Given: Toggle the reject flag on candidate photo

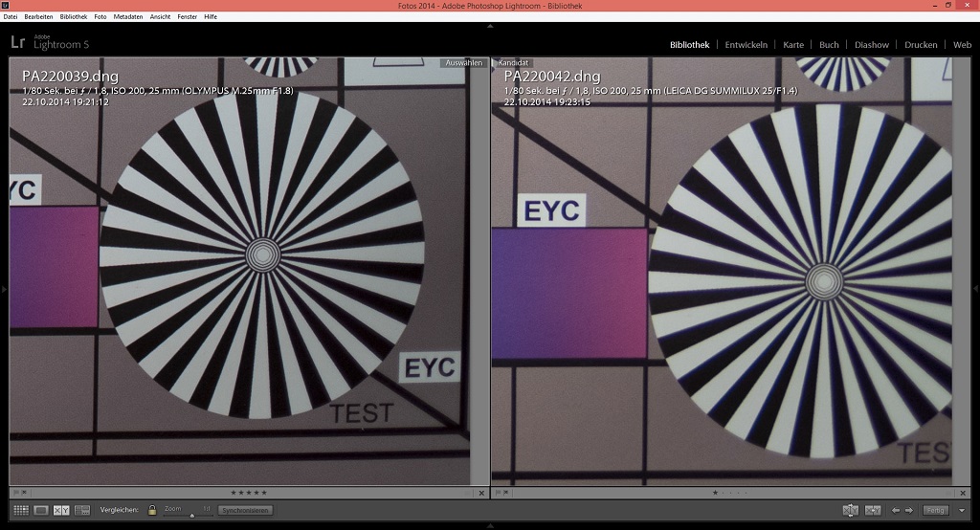Looking at the screenshot, I should click(x=505, y=493).
